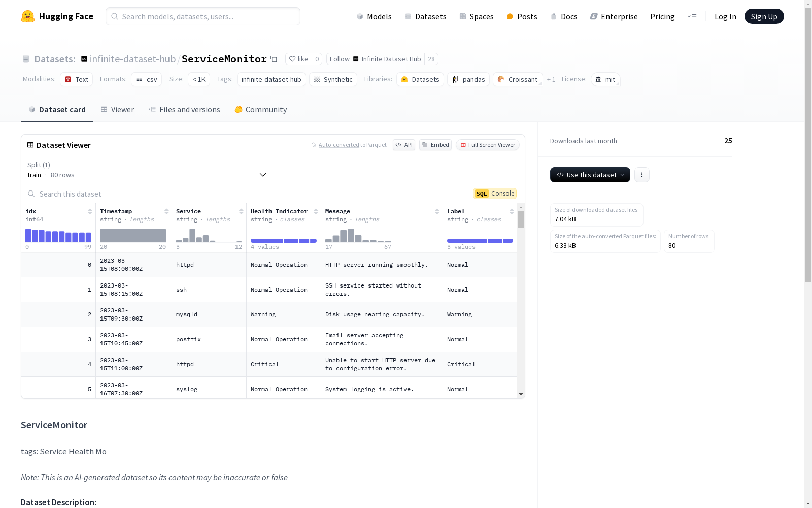This screenshot has width=812, height=508.
Task: Click the infinite-dataset-hub tag
Action: pyautogui.click(x=272, y=79)
